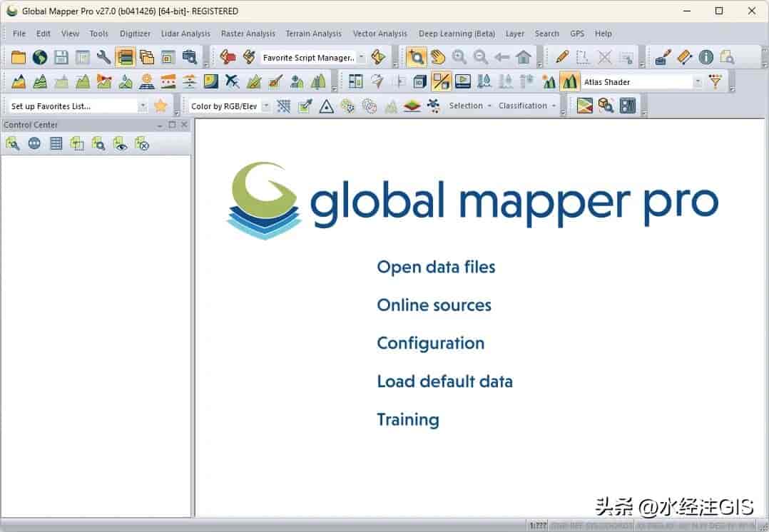
Task: Select the Measure ruler tool
Action: tap(684, 57)
